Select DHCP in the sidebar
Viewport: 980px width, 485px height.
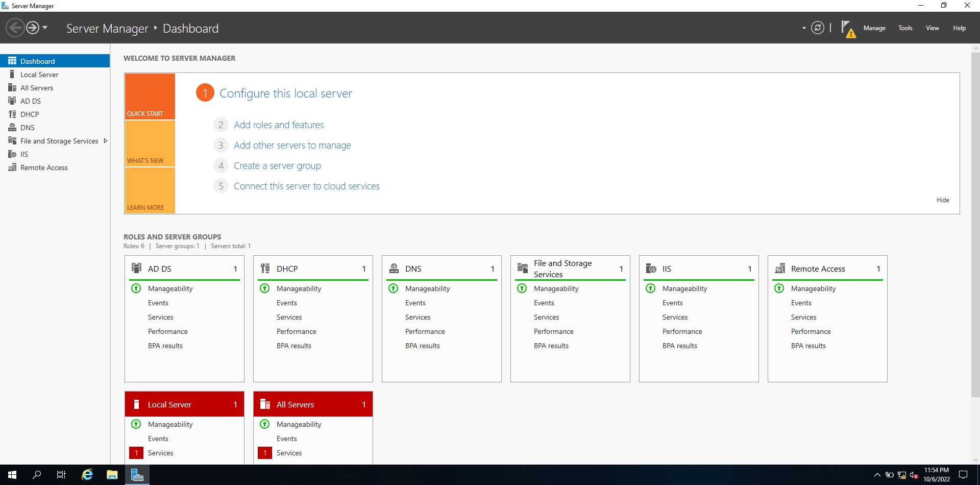[x=55, y=114]
